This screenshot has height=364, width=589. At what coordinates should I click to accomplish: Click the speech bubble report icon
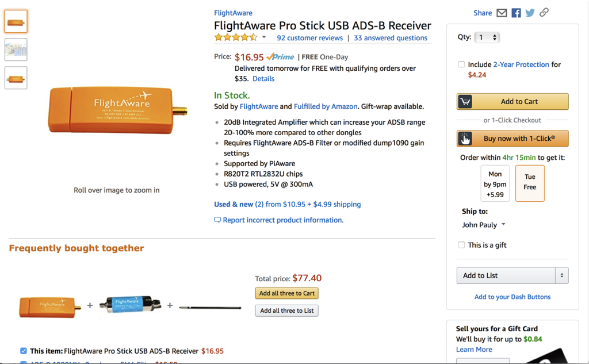[x=217, y=220]
